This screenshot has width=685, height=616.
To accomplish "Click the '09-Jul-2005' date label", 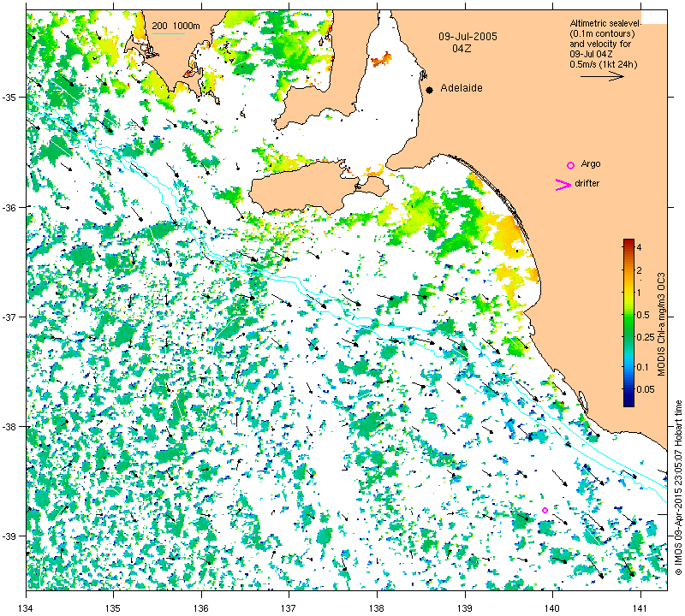I will pyautogui.click(x=468, y=37).
